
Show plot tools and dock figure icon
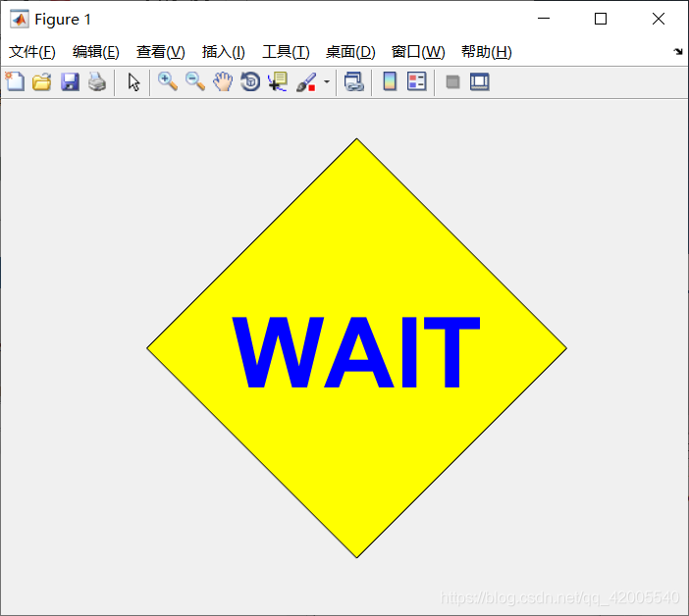(479, 82)
